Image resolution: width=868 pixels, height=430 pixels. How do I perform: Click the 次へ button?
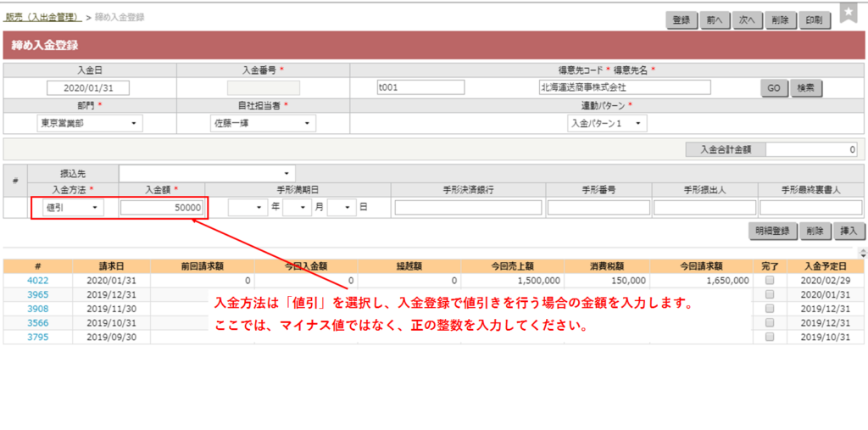click(x=747, y=20)
